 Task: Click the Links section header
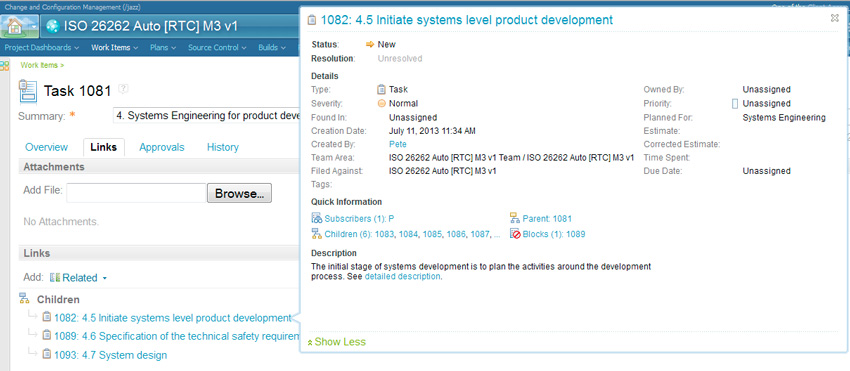(159, 253)
